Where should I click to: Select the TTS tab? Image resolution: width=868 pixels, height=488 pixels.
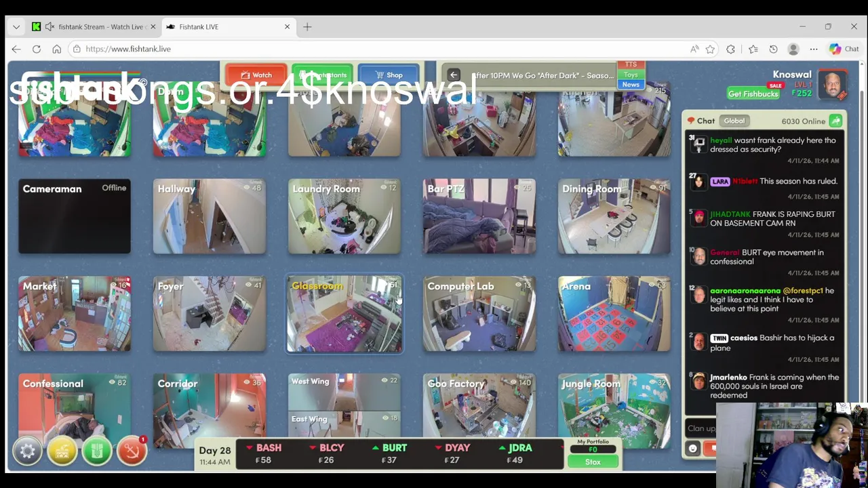pyautogui.click(x=631, y=65)
